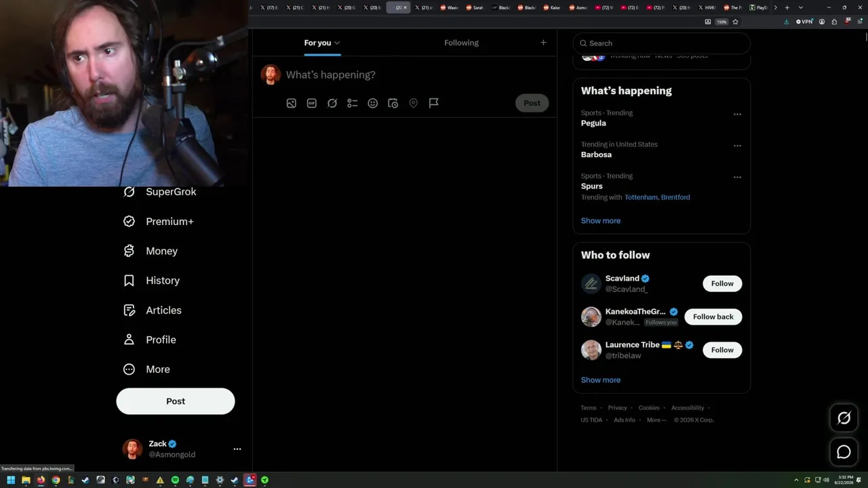Screen dimensions: 868x488
Task: Insert a GIF into the post
Action: [312, 103]
